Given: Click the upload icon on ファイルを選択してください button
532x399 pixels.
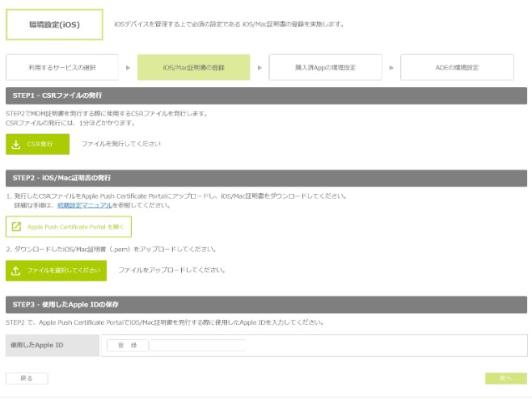Looking at the screenshot, I should (16, 271).
